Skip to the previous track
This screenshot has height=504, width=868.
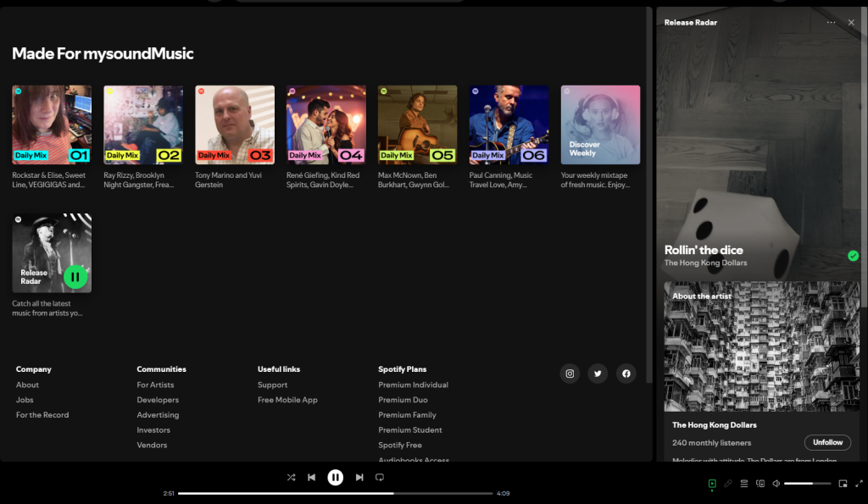click(312, 477)
